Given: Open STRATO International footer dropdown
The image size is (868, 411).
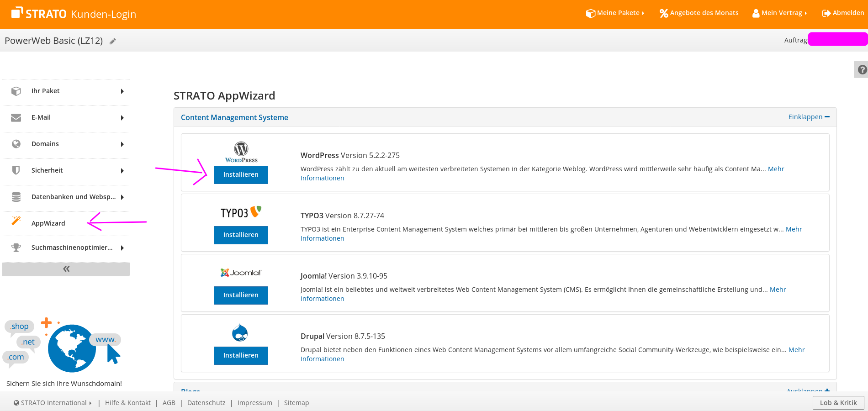Looking at the screenshot, I should click(53, 403).
